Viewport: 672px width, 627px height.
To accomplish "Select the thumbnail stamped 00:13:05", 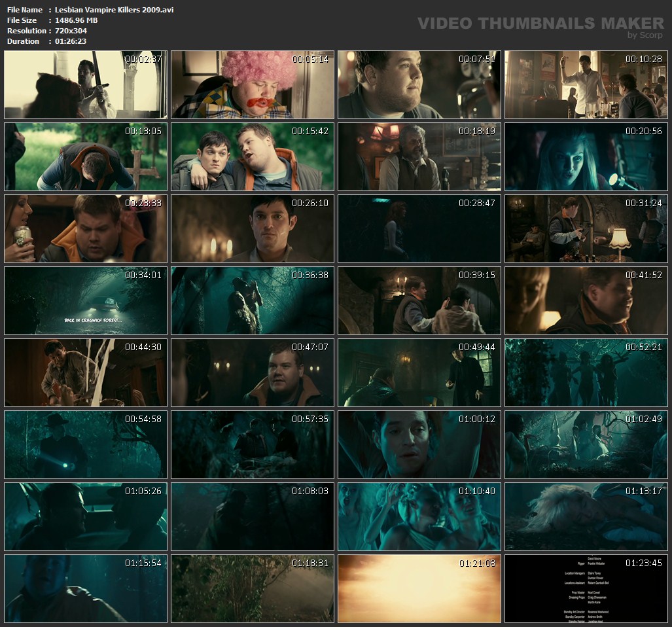I will [x=86, y=156].
